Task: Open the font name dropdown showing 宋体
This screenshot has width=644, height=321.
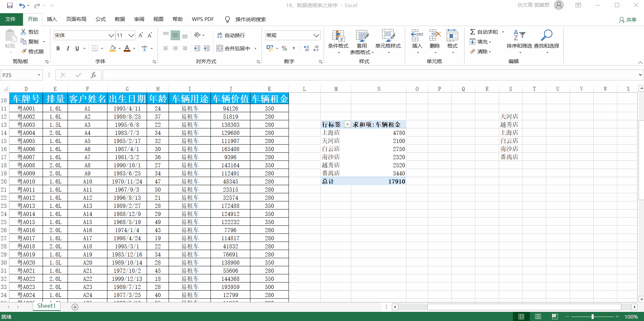Action: pos(111,35)
